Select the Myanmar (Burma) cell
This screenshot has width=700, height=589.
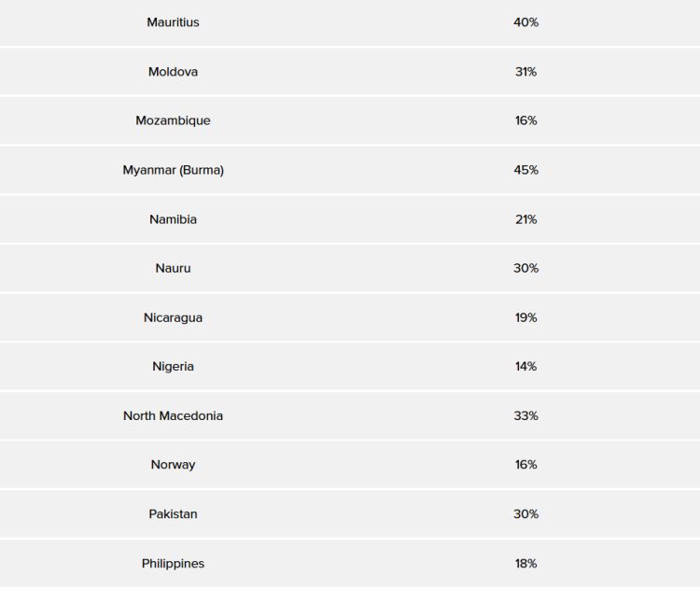[x=173, y=170]
